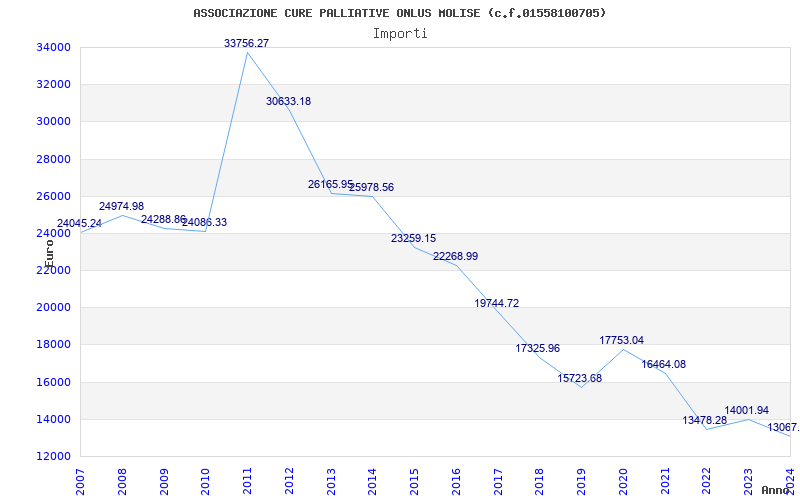800x500 pixels.
Task: Select the 33756.27 peak data label
Action: pyautogui.click(x=246, y=43)
